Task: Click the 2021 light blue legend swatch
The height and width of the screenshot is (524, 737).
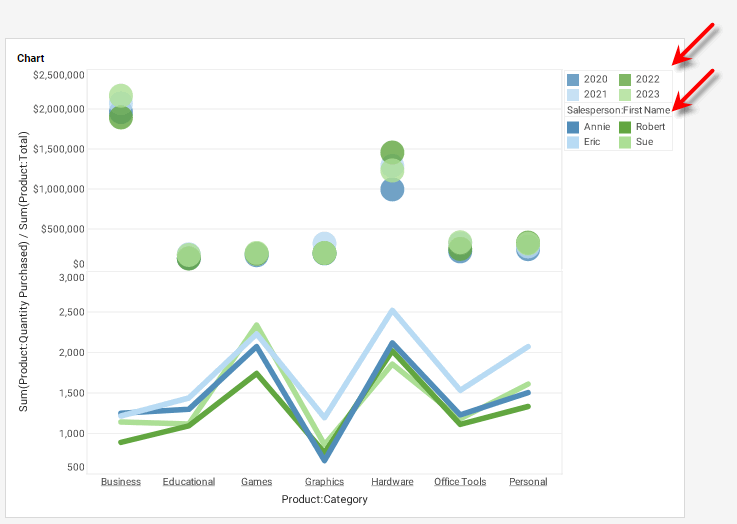Action: click(x=574, y=94)
